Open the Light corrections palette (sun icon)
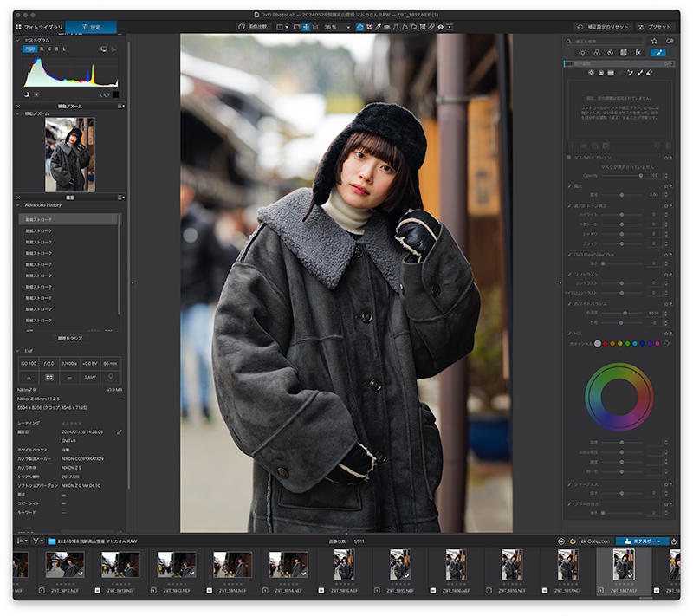The image size is (693, 616). point(582,53)
